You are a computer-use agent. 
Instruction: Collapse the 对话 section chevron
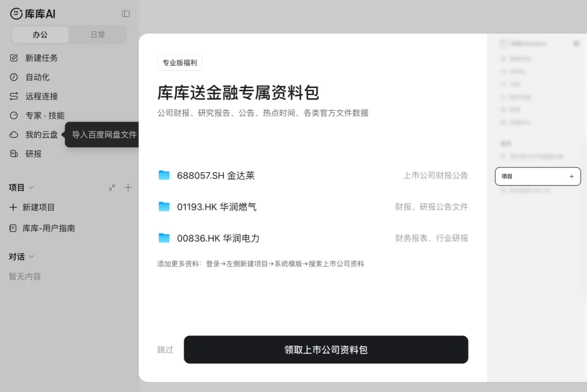click(32, 257)
